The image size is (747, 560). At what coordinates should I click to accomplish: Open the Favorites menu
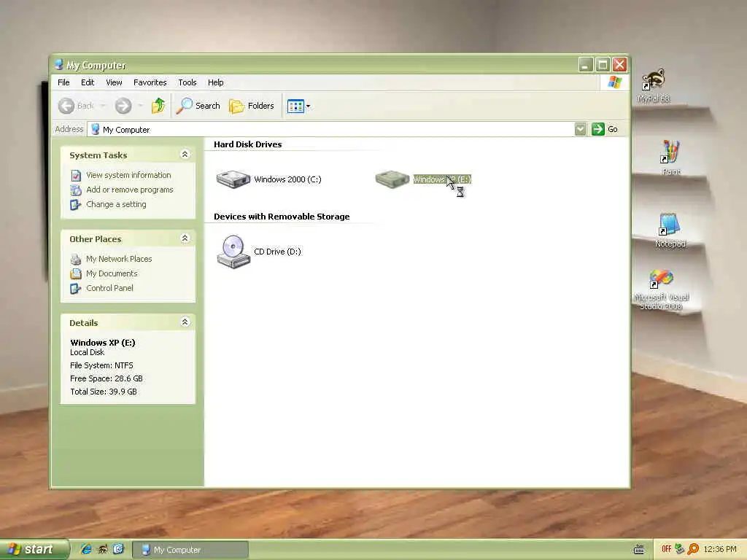coord(150,82)
